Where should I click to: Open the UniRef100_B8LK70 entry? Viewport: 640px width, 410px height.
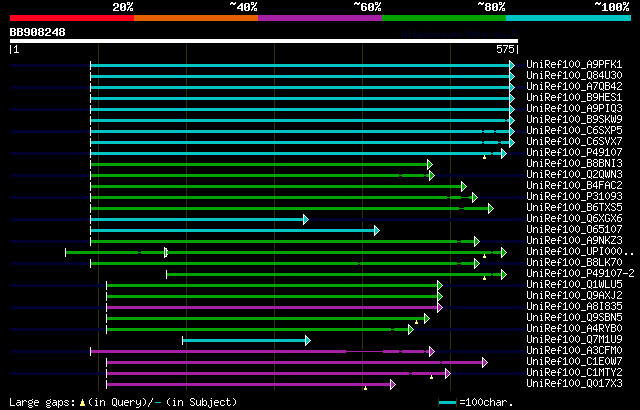tap(574, 263)
